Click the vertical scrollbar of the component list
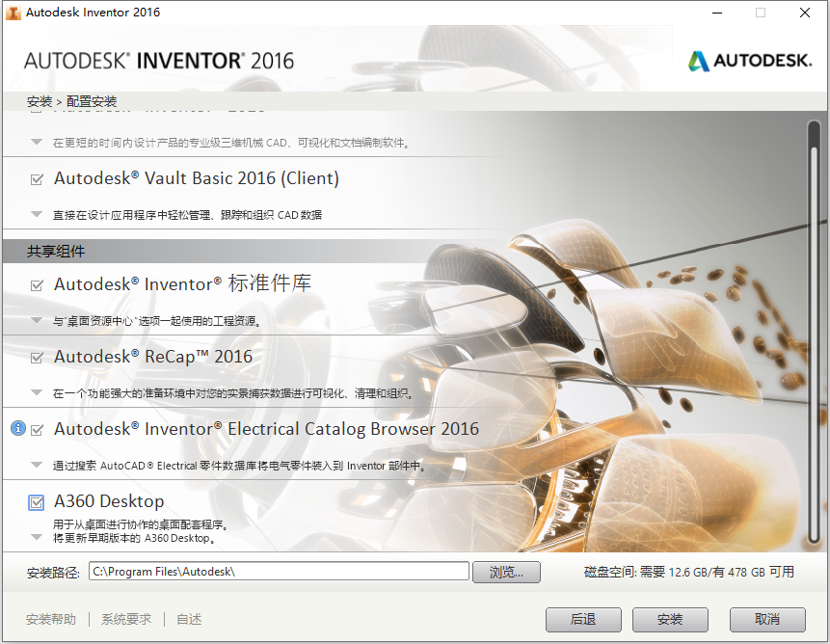Screen dimensions: 830x644 coord(816,333)
